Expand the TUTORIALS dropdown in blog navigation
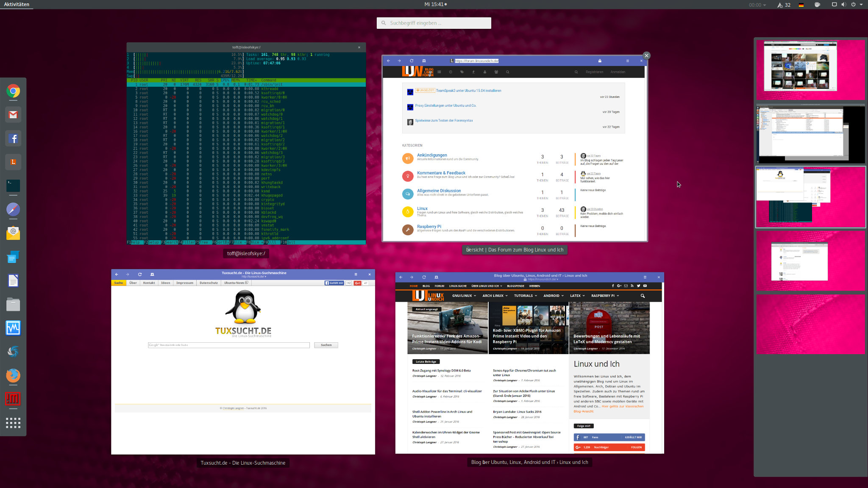Screen dimensions: 868x488 (524, 296)
